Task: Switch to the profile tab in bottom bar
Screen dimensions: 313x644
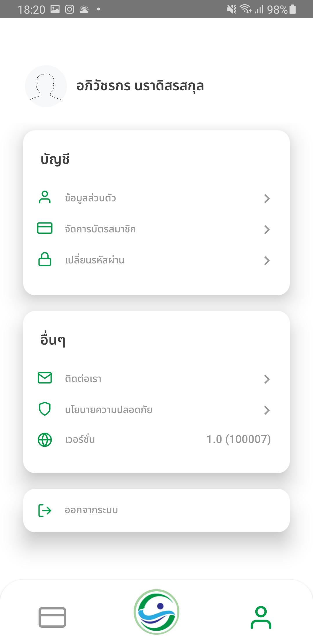Action: [x=261, y=617]
